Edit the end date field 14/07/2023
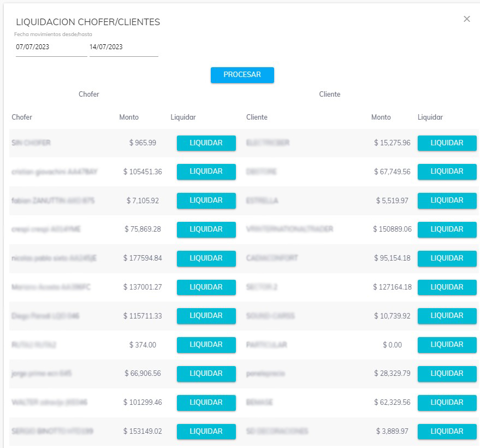 (x=123, y=48)
